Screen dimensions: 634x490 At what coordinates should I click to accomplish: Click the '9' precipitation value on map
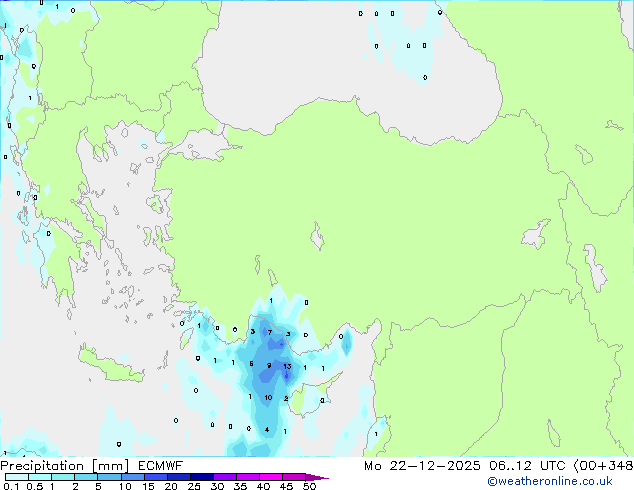tap(269, 365)
